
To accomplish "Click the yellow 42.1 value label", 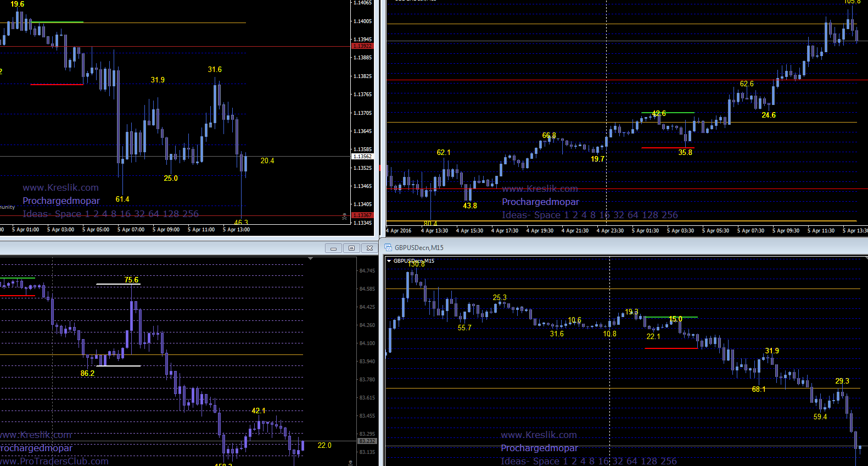I will point(259,411).
